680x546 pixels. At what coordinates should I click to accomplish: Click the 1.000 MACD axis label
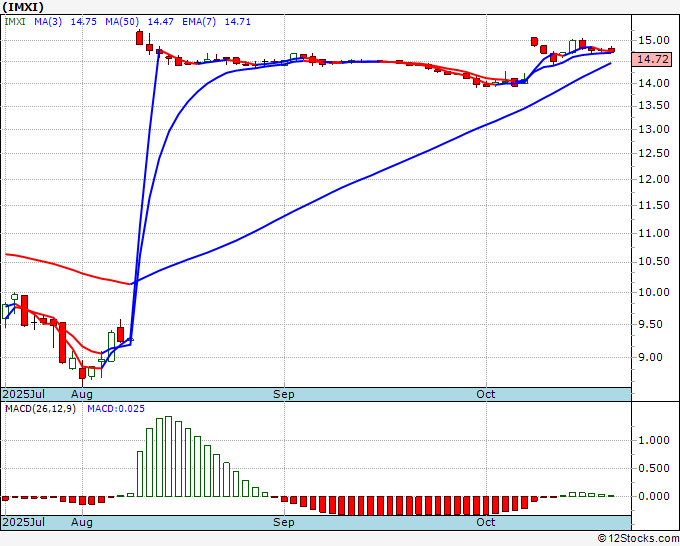click(x=654, y=440)
